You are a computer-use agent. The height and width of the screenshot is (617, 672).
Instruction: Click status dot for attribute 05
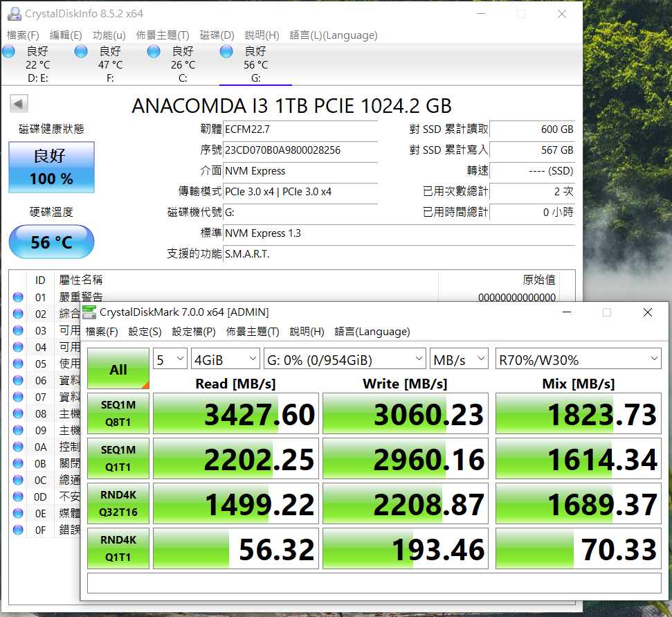18,364
